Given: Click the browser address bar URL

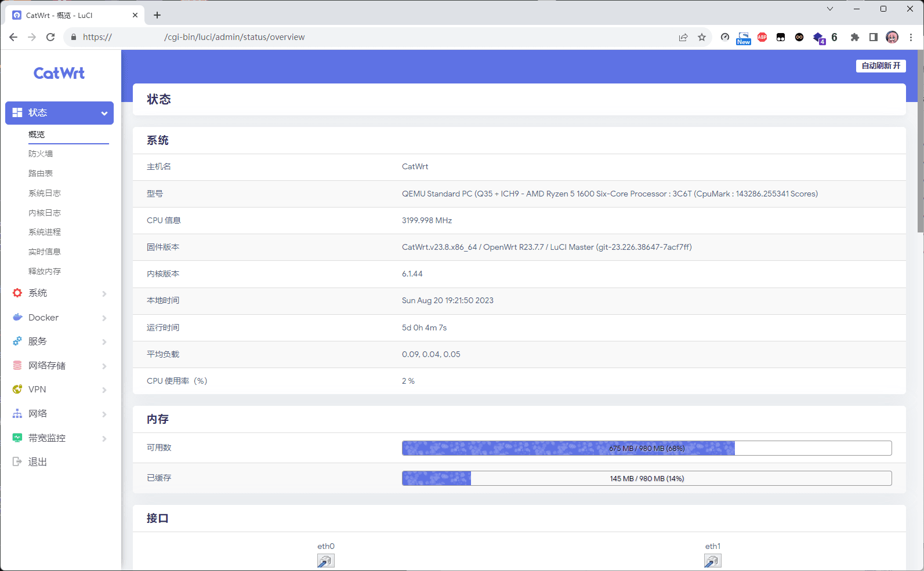Looking at the screenshot, I should (x=194, y=37).
